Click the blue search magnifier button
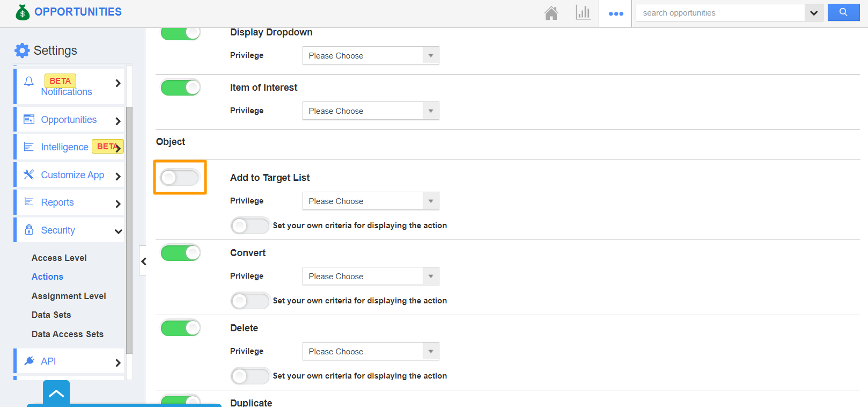868x407 pixels. 843,12
